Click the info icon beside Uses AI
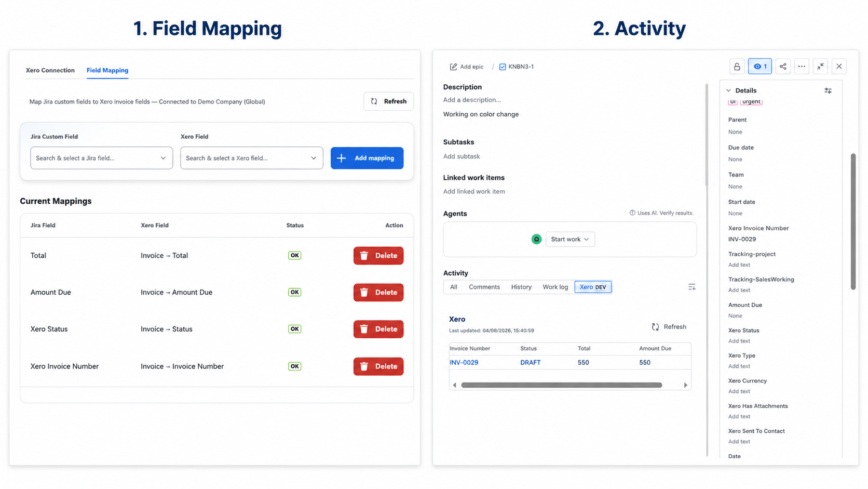868x489 pixels. (632, 213)
